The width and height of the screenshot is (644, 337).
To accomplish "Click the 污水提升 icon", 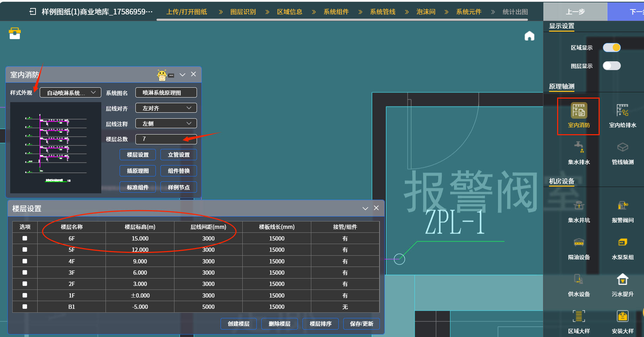I will coord(622,280).
